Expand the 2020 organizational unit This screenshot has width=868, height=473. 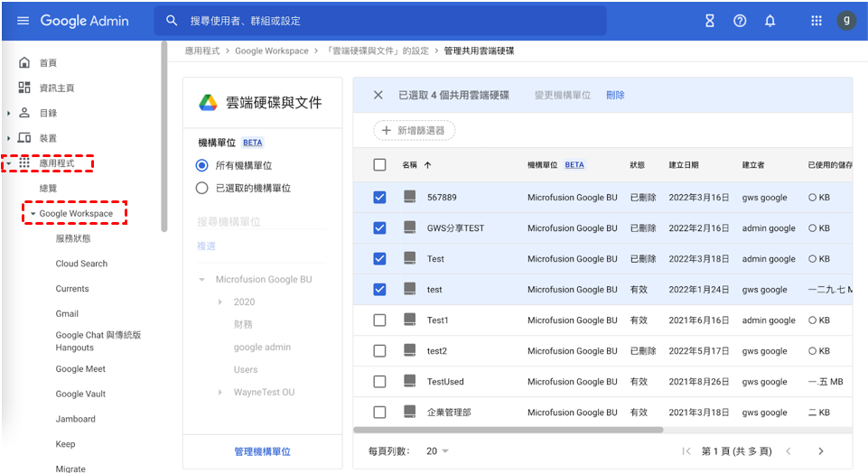pos(219,302)
